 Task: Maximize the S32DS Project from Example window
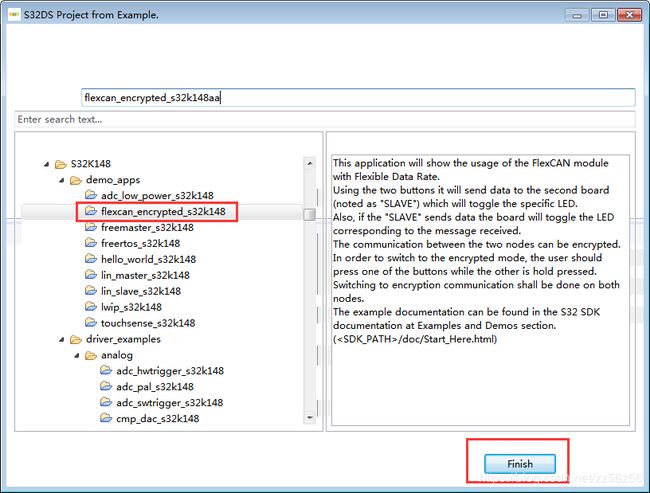[603, 15]
